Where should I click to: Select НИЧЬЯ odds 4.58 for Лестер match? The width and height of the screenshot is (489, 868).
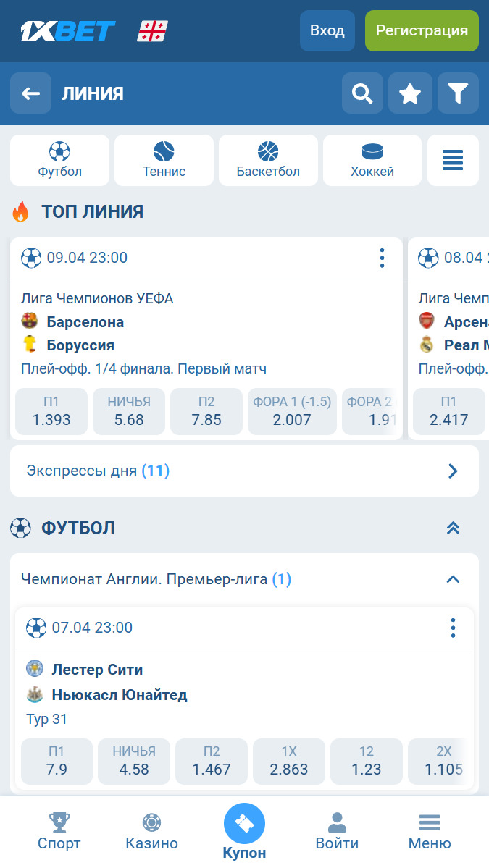pos(134,761)
